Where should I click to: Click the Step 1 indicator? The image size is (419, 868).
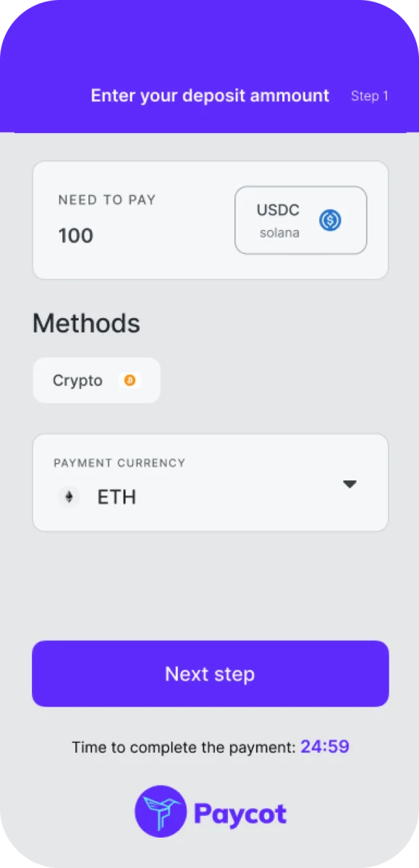pyautogui.click(x=369, y=95)
